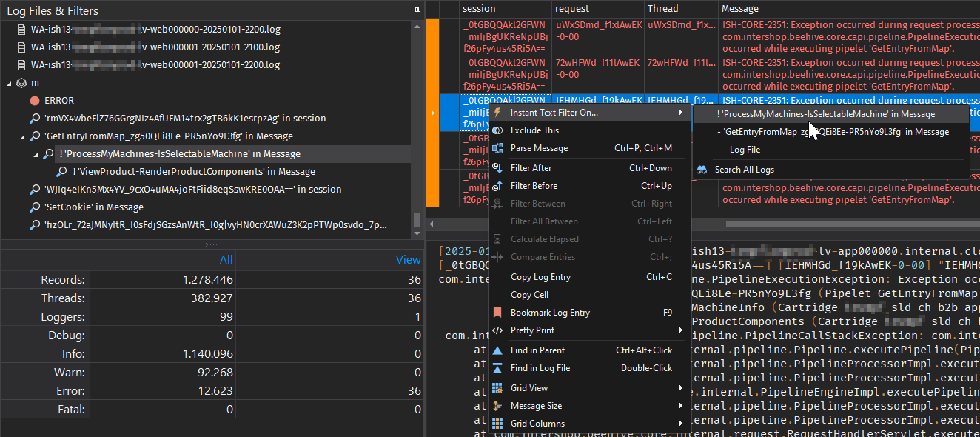Collapse the 'GetEntryFromMap' filter node
This screenshot has height=437, width=980.
click(x=22, y=137)
